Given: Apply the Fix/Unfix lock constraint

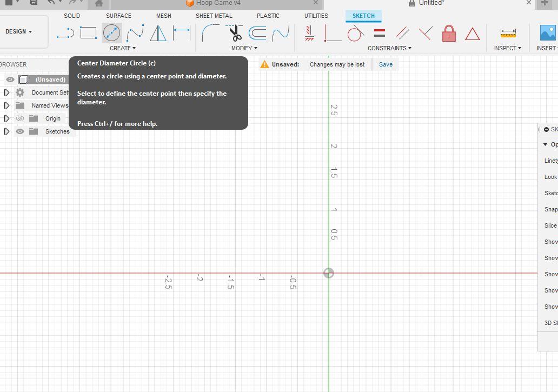Looking at the screenshot, I should [449, 33].
